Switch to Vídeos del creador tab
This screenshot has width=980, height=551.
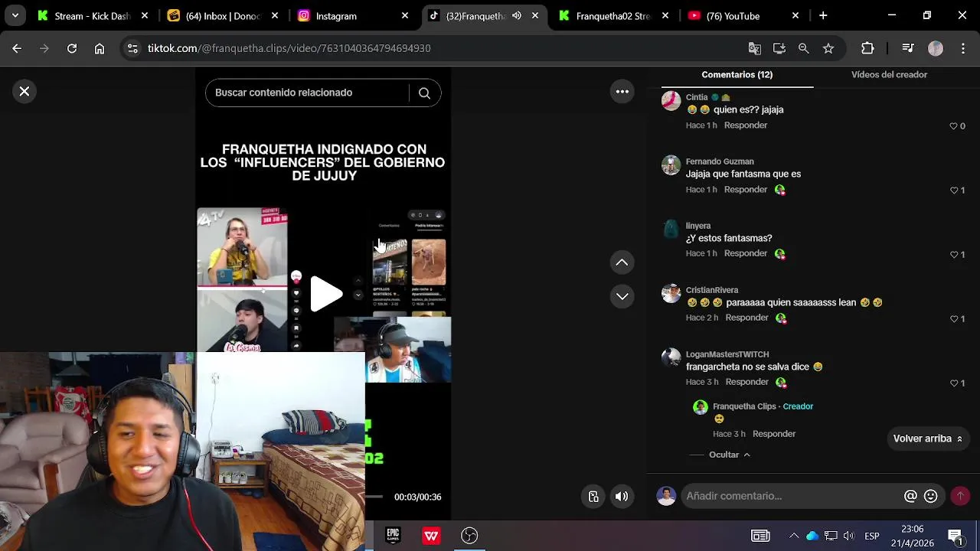coord(889,75)
